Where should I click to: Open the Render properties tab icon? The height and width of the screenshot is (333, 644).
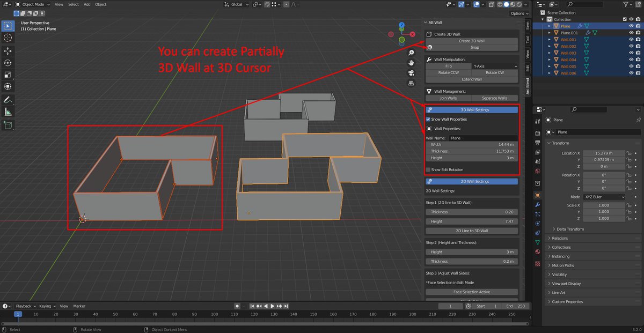tap(538, 133)
